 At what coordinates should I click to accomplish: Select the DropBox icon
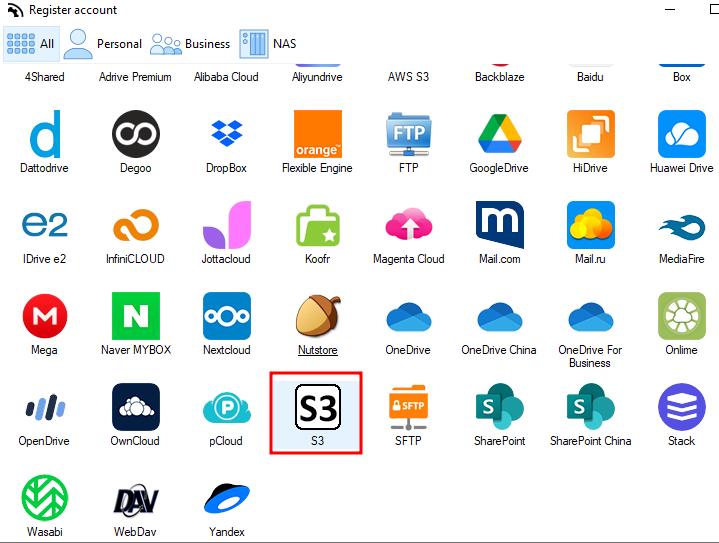tap(227, 133)
